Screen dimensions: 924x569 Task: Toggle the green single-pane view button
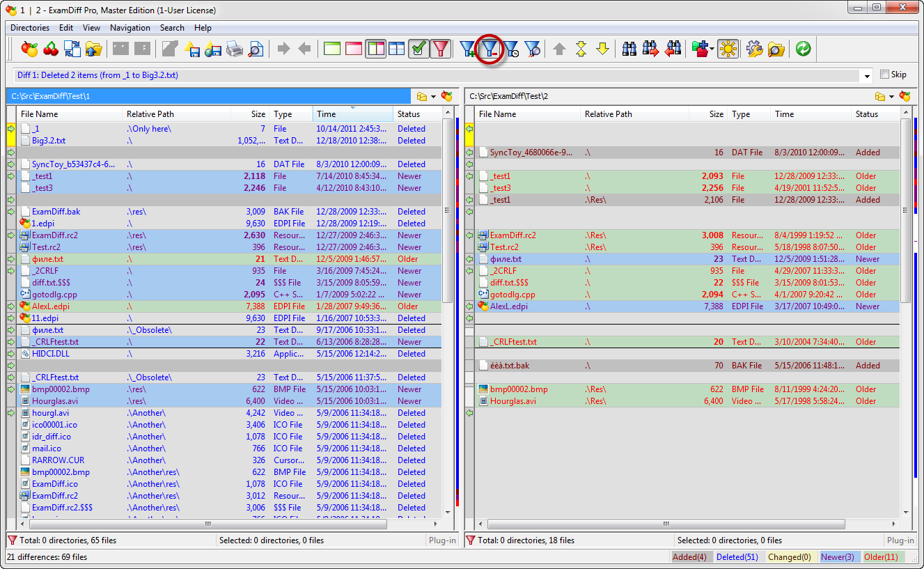[x=332, y=49]
